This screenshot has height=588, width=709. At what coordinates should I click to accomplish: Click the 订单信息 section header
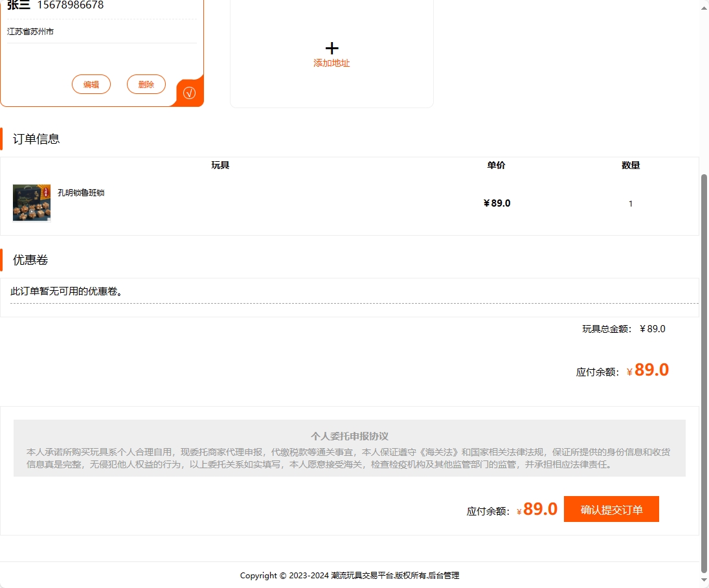34,139
